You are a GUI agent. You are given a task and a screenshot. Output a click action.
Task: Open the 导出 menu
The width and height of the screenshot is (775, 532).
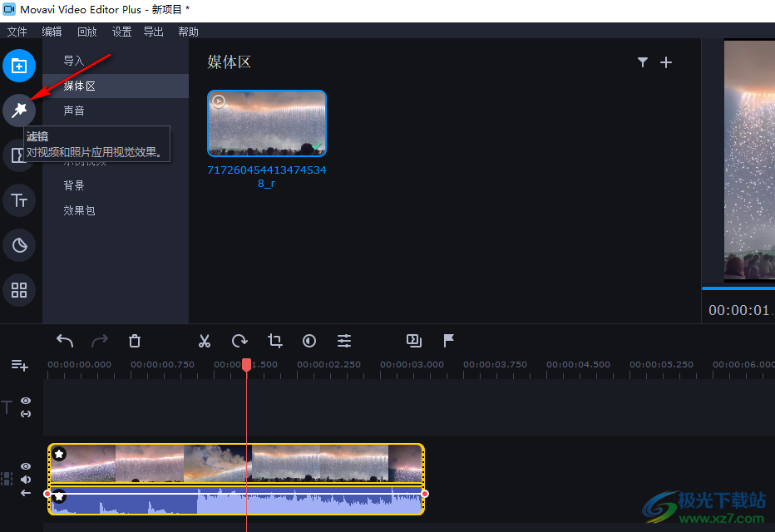pyautogui.click(x=153, y=32)
